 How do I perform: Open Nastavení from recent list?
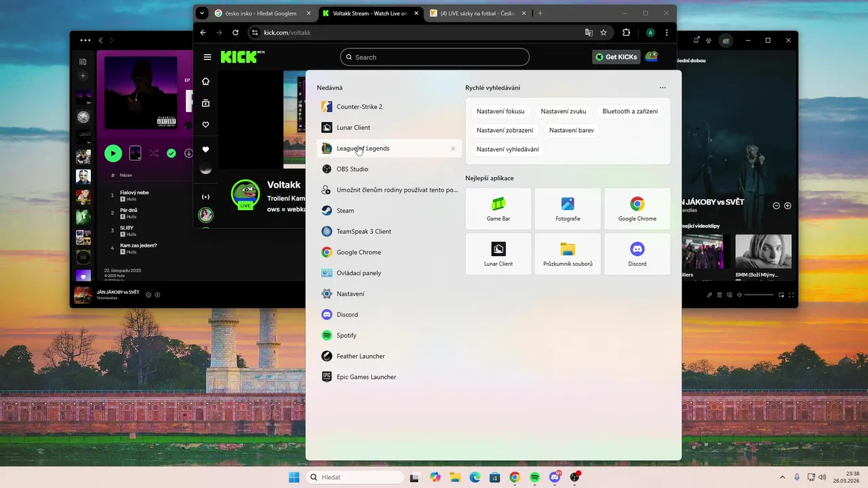point(389,293)
